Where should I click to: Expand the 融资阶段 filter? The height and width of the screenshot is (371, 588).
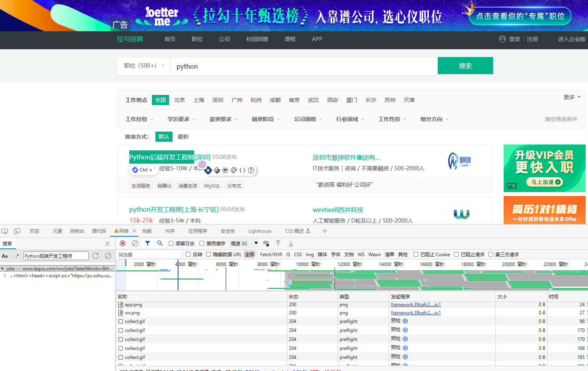pos(266,119)
